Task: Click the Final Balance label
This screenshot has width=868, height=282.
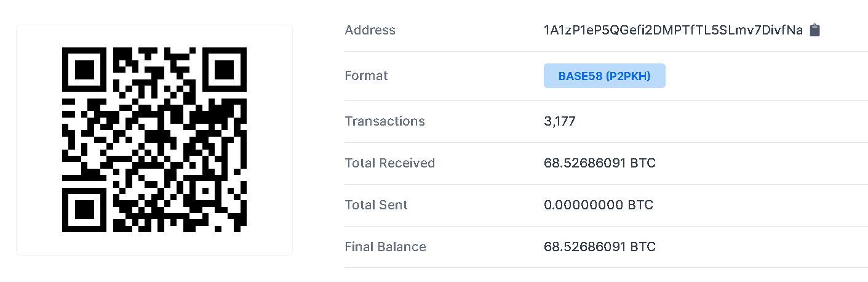Action: pyautogui.click(x=385, y=247)
